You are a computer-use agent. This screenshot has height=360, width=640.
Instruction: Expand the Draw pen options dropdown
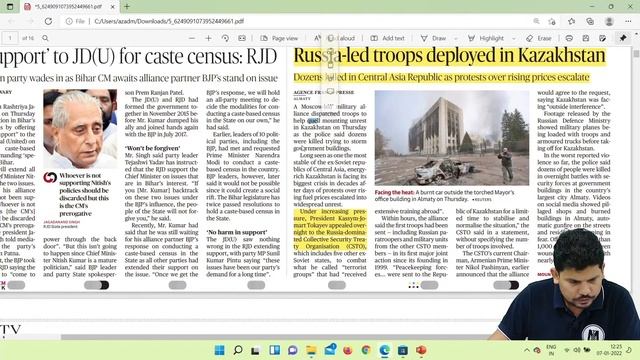point(456,38)
